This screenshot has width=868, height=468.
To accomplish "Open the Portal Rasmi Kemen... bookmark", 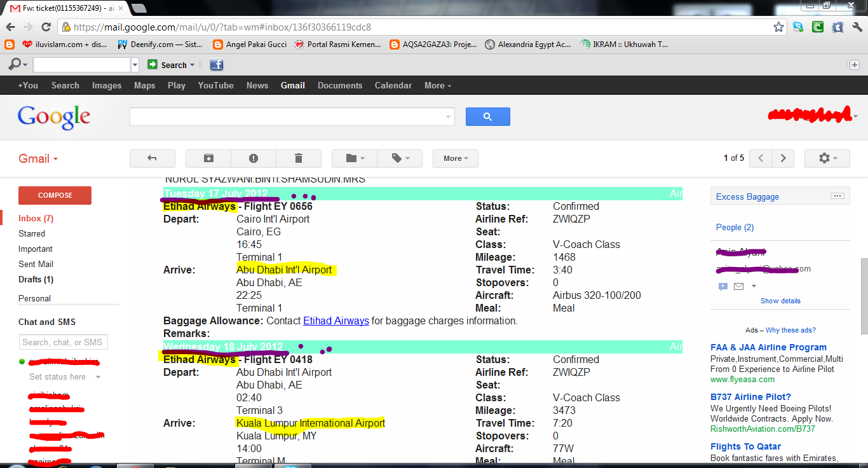I will [338, 45].
